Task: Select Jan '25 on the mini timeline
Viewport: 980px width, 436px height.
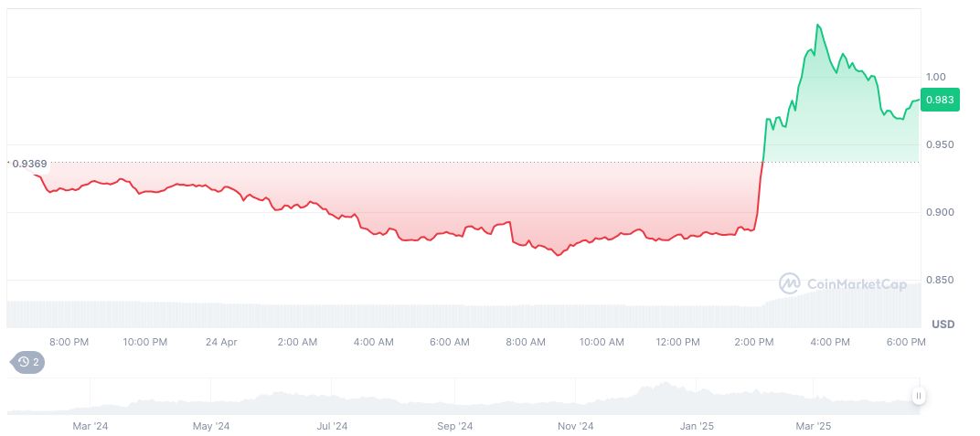Action: [x=698, y=426]
